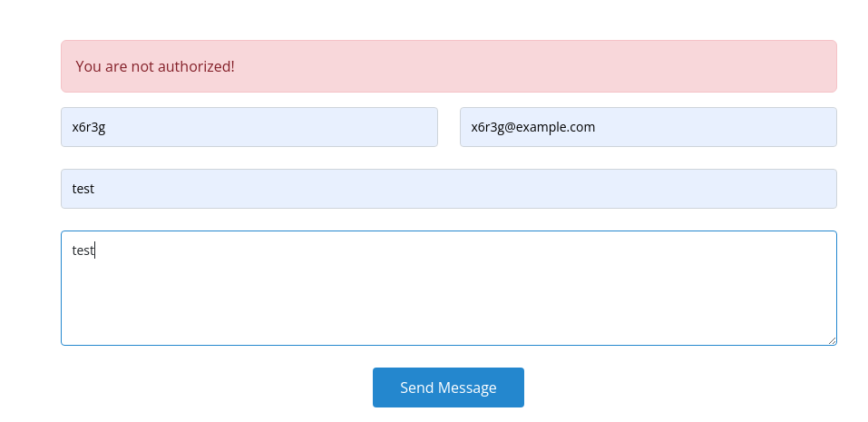Submit the form via Send Message

tap(448, 388)
